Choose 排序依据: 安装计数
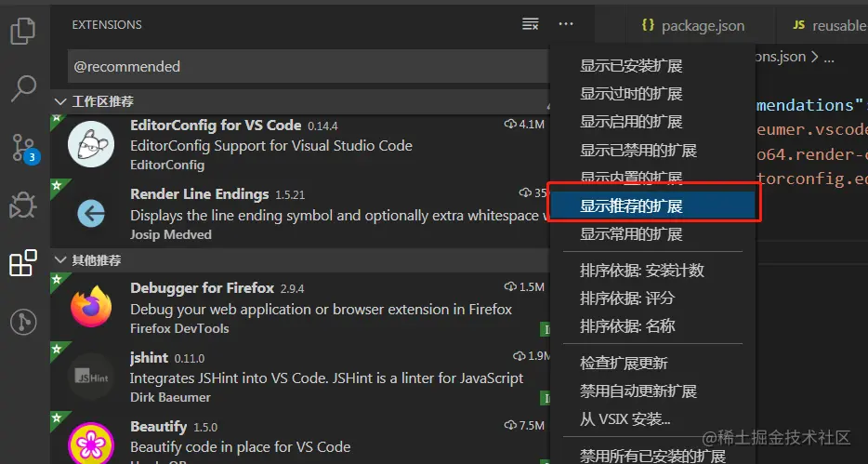 click(x=653, y=271)
